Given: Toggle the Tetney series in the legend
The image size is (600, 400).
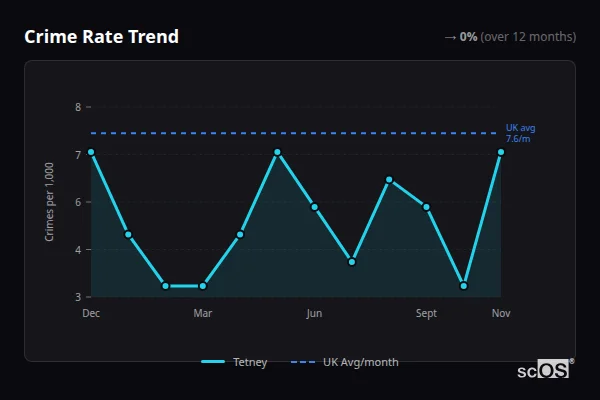Looking at the screenshot, I should coord(234,362).
